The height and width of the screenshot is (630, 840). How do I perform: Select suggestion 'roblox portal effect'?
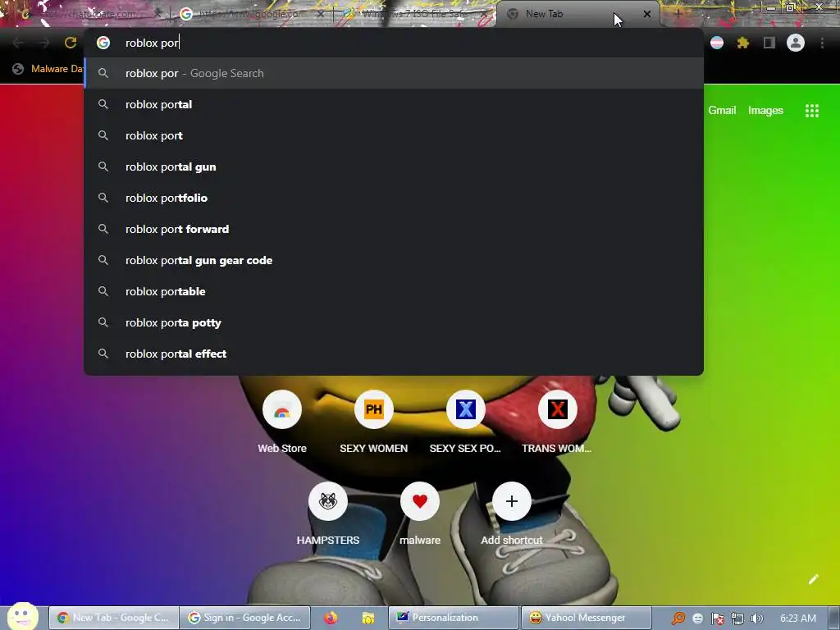[x=394, y=354]
